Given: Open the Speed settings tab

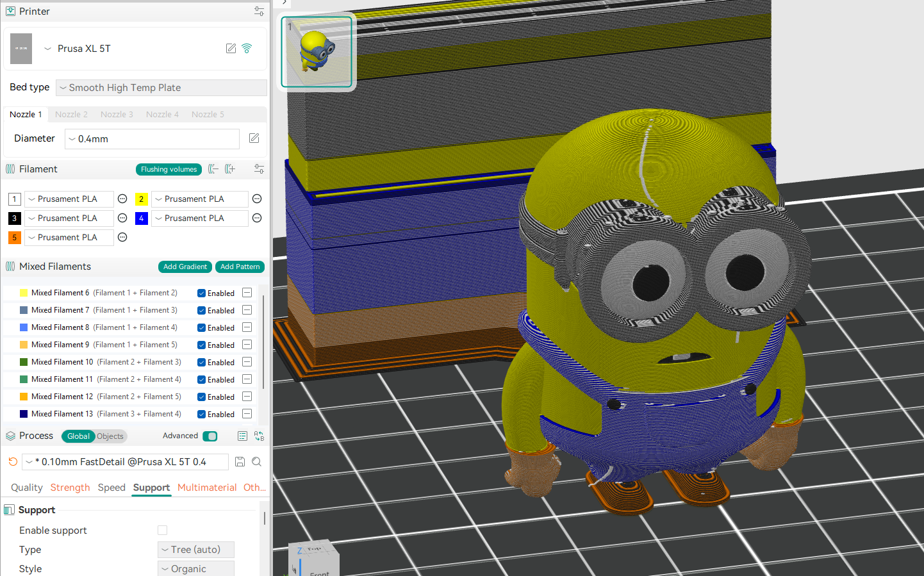Looking at the screenshot, I should click(111, 488).
